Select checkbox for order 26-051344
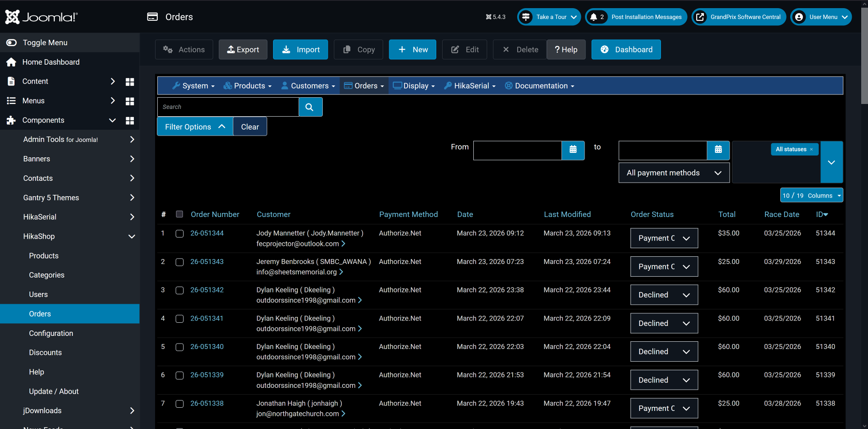 pyautogui.click(x=179, y=234)
